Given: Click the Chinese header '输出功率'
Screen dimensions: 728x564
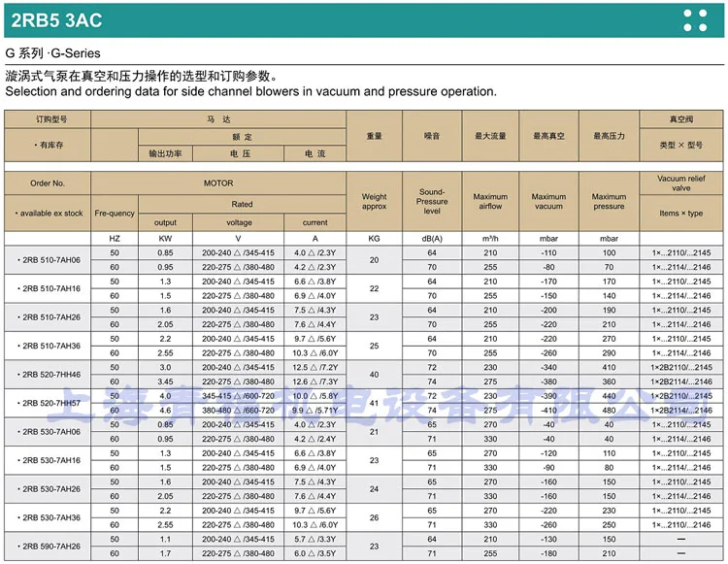Looking at the screenshot, I should coord(165,153).
